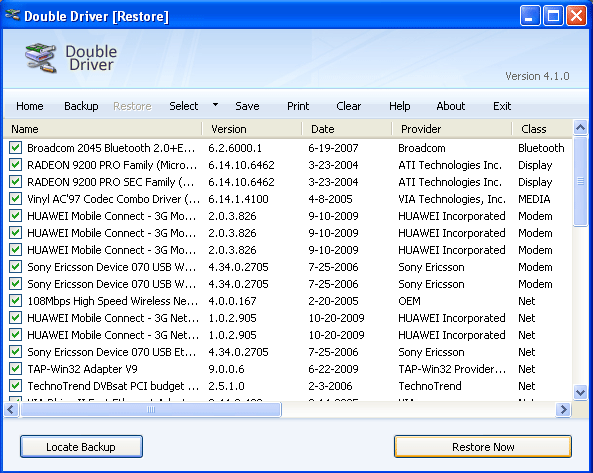Click the Restore Now button

(x=483, y=447)
